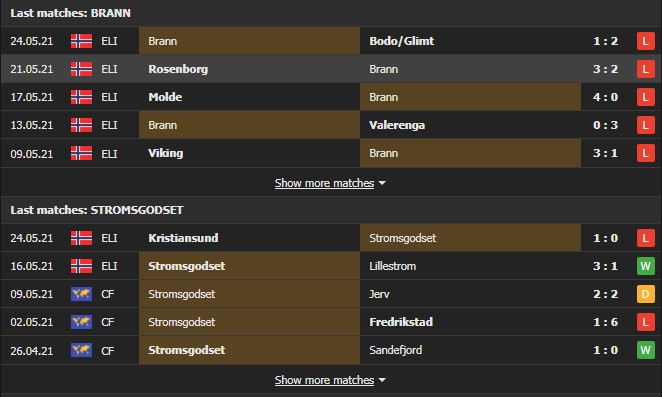This screenshot has width=662, height=397.
Task: Click the 26.04.21 match date
Action: (x=32, y=351)
